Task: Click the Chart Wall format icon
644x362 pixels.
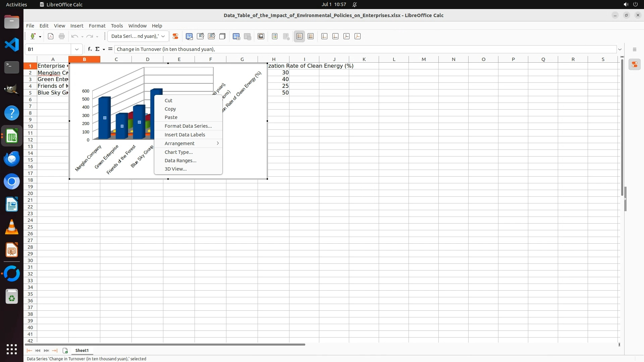Action: click(211, 36)
